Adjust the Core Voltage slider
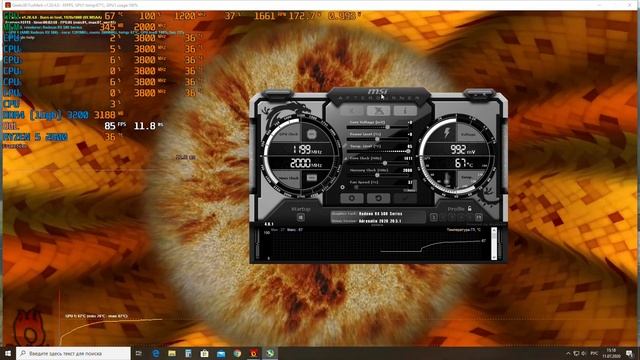Screen dimensions: 640x360 (378, 127)
